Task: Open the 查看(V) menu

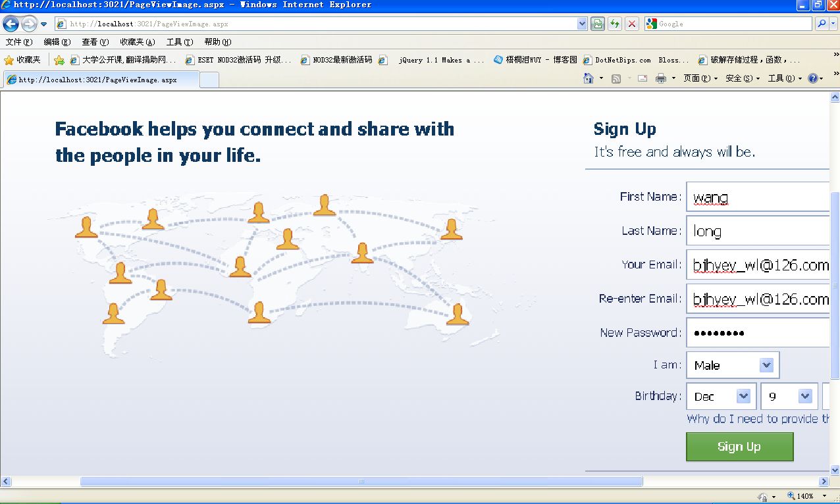Action: coord(95,42)
